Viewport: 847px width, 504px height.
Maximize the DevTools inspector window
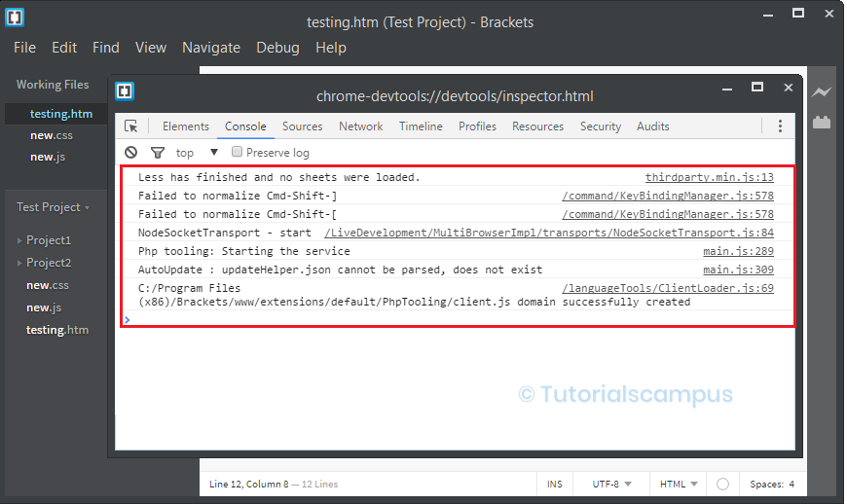pyautogui.click(x=757, y=87)
